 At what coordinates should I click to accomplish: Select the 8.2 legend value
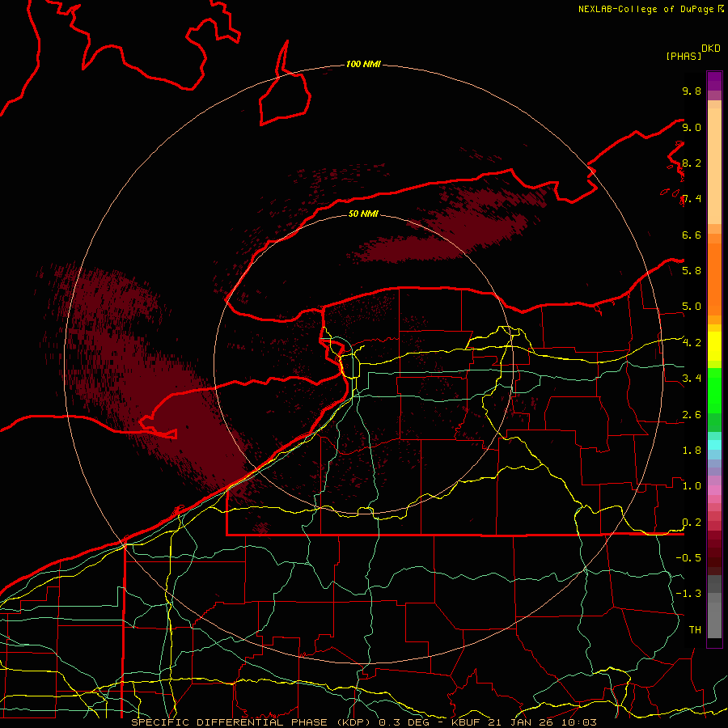(692, 163)
